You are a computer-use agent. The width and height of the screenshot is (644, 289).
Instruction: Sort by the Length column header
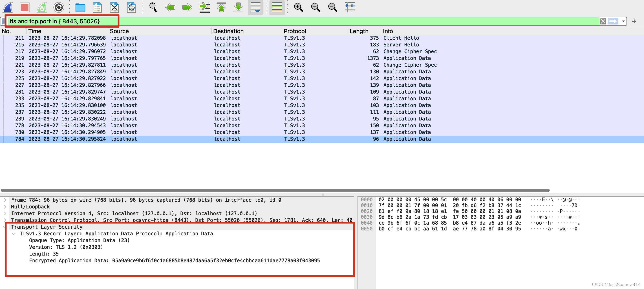coord(364,31)
